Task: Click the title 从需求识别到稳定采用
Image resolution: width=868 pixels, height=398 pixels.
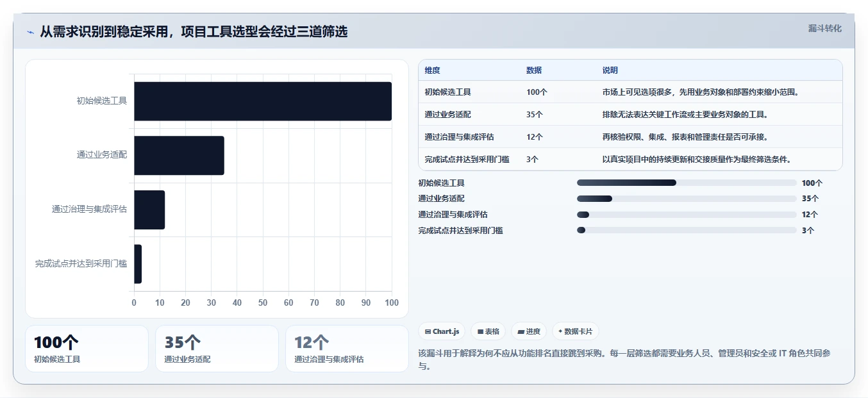Action: coord(194,31)
